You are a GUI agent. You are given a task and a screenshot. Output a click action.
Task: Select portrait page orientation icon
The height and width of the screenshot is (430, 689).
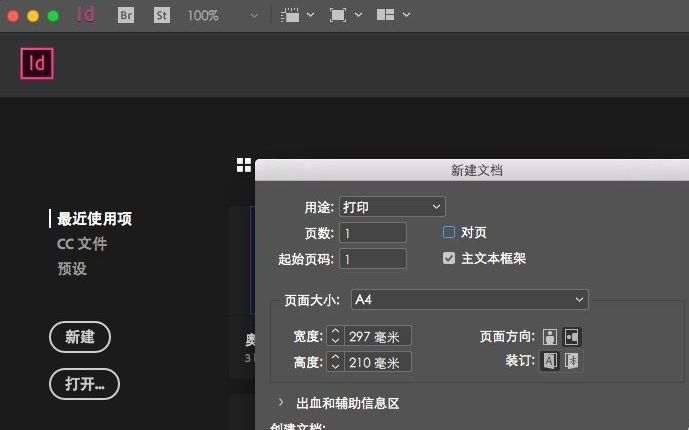(550, 336)
